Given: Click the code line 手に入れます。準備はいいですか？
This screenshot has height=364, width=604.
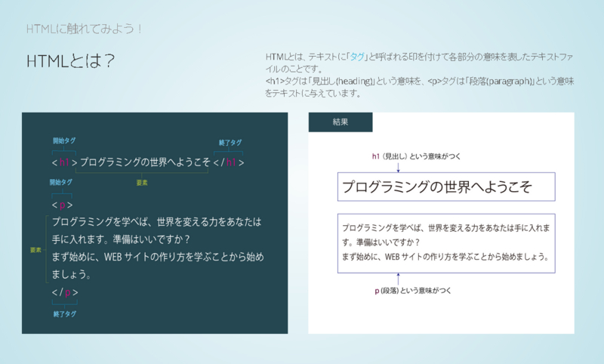Looking at the screenshot, I should (121, 239).
